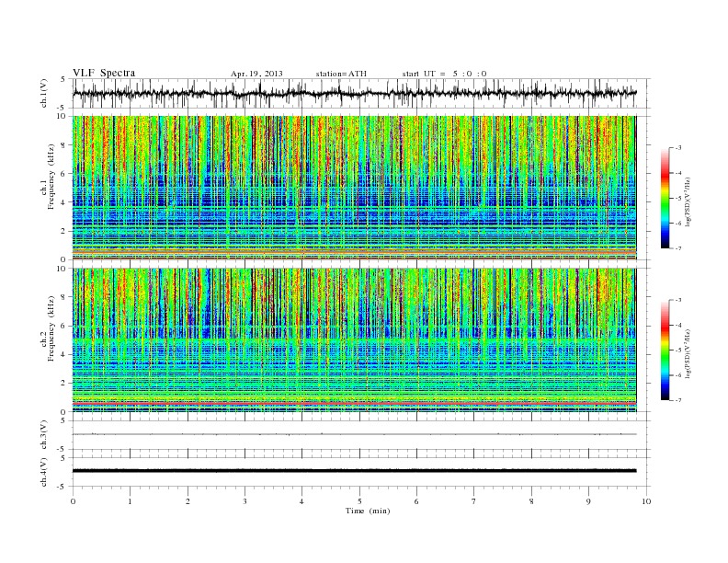Click the ch.1 frequency axis "8" tick label
This screenshot has width=728, height=563.
63,145
